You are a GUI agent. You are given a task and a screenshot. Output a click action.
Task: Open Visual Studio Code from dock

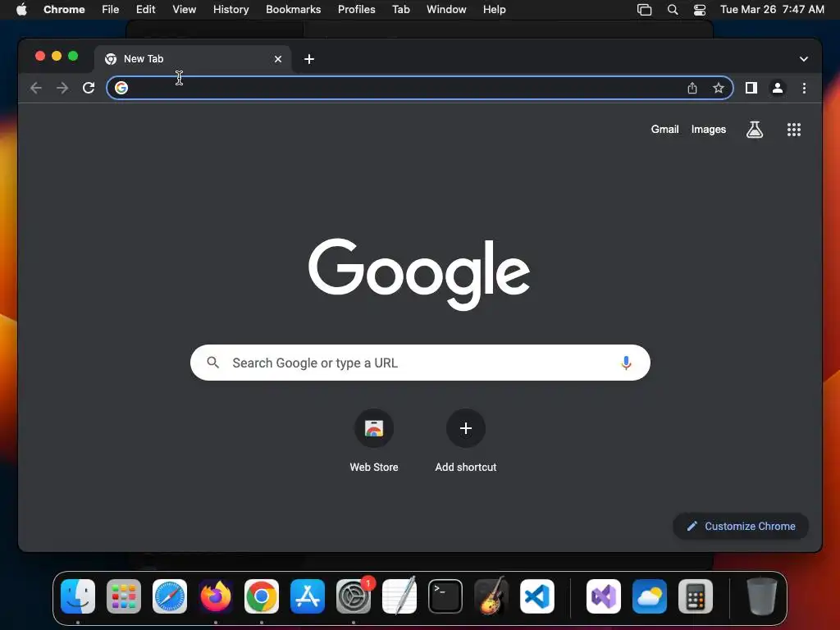pos(536,596)
